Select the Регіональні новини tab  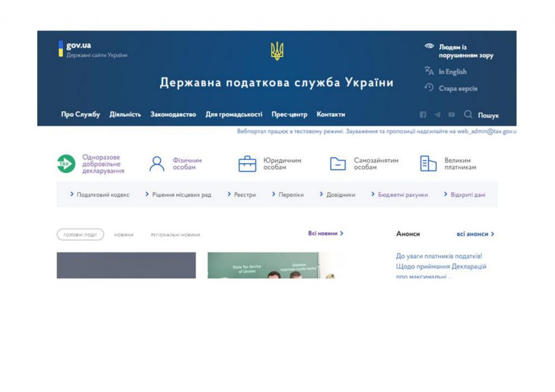(176, 234)
